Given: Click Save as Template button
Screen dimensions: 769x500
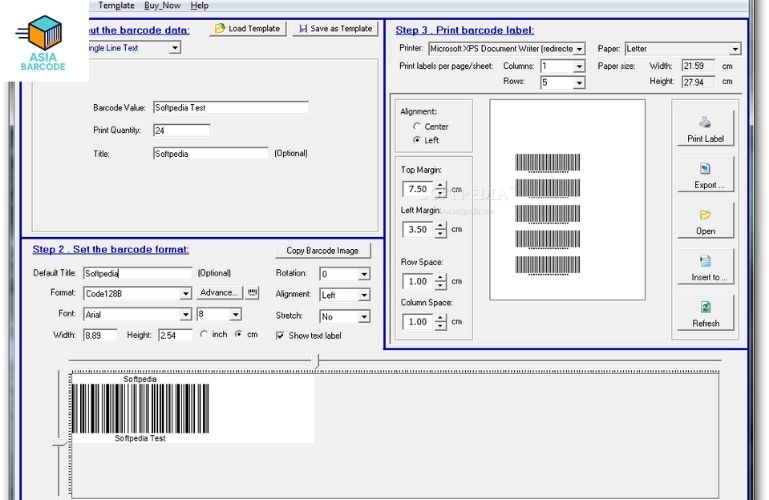Looking at the screenshot, I should click(335, 29).
